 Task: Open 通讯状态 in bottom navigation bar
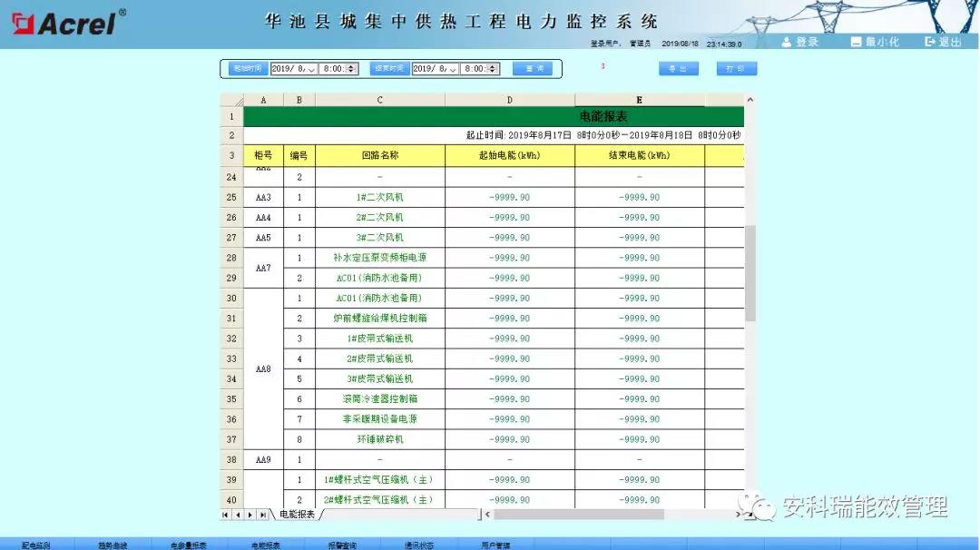pyautogui.click(x=418, y=545)
